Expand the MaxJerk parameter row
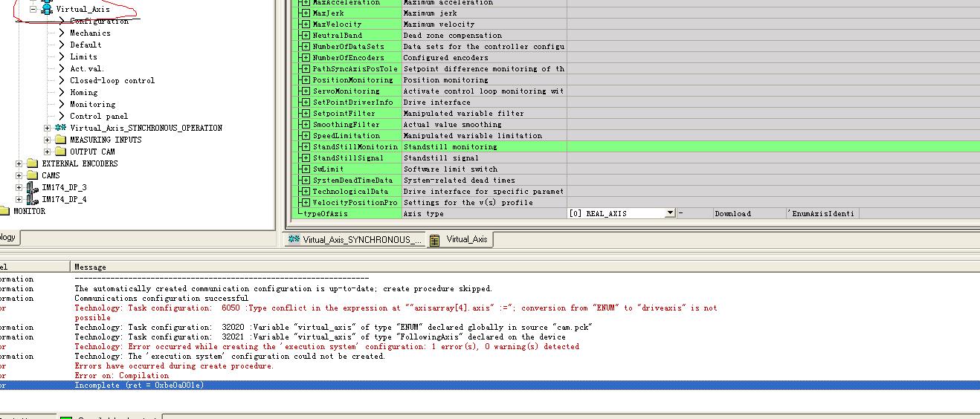The height and width of the screenshot is (419, 980). pyautogui.click(x=306, y=13)
